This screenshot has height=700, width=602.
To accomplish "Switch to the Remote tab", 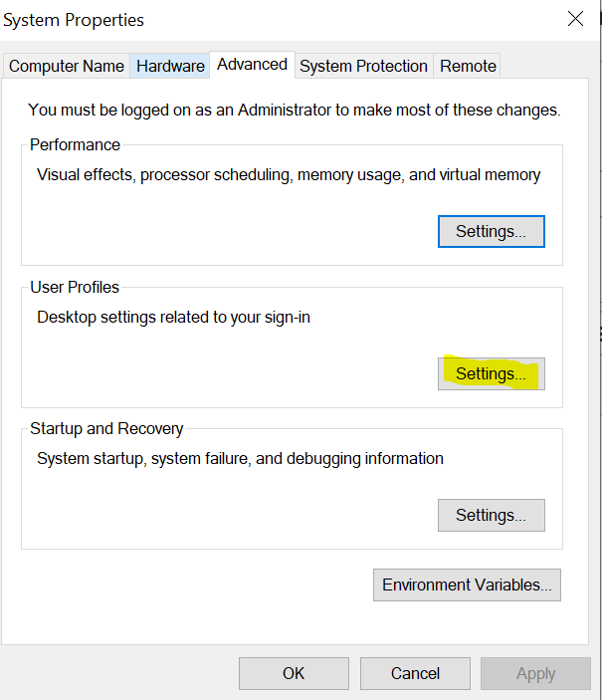I will (x=468, y=66).
